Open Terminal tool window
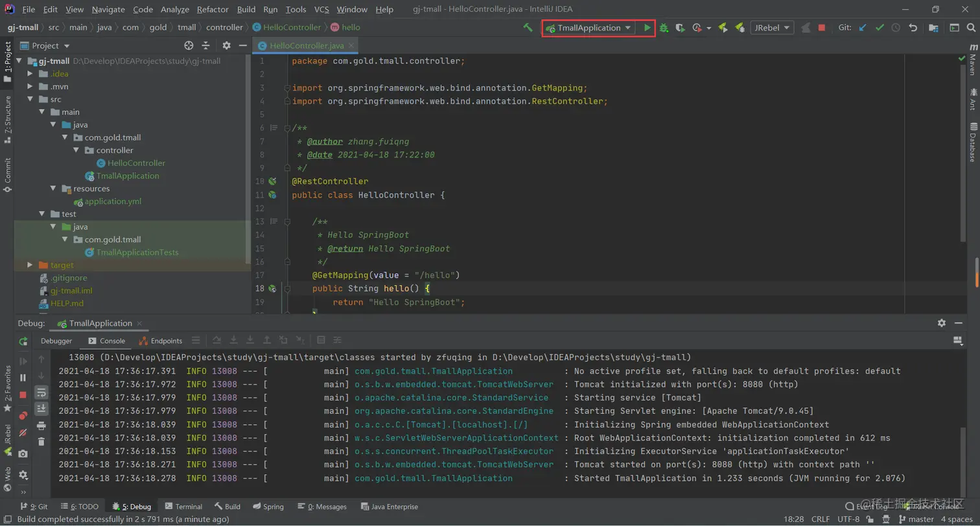This screenshot has height=526, width=980. click(x=183, y=507)
